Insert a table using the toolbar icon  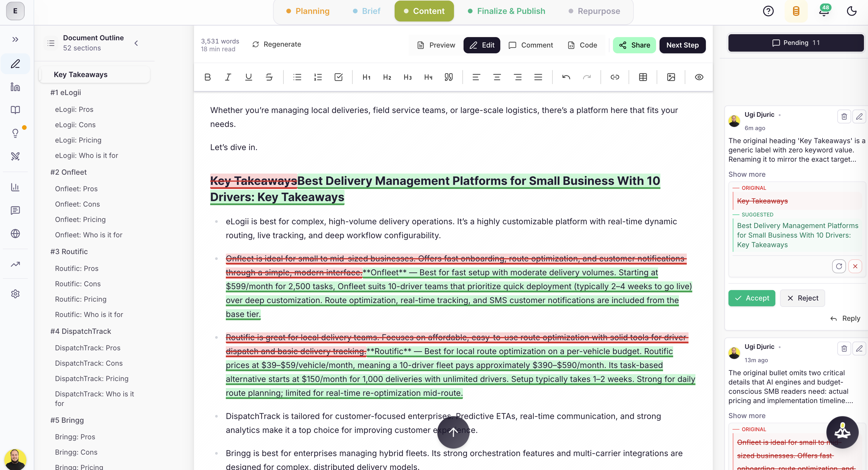click(643, 77)
